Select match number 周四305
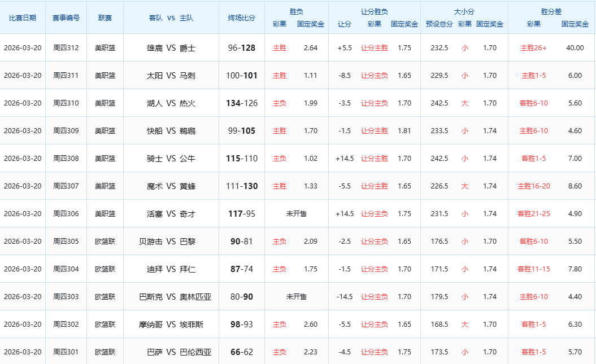 [x=66, y=242]
